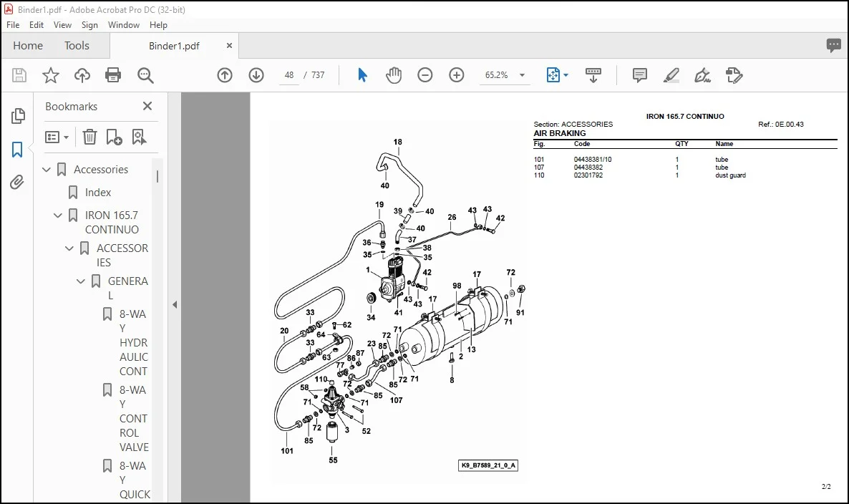The image size is (849, 504).
Task: Open the File menu
Action: pos(13,25)
